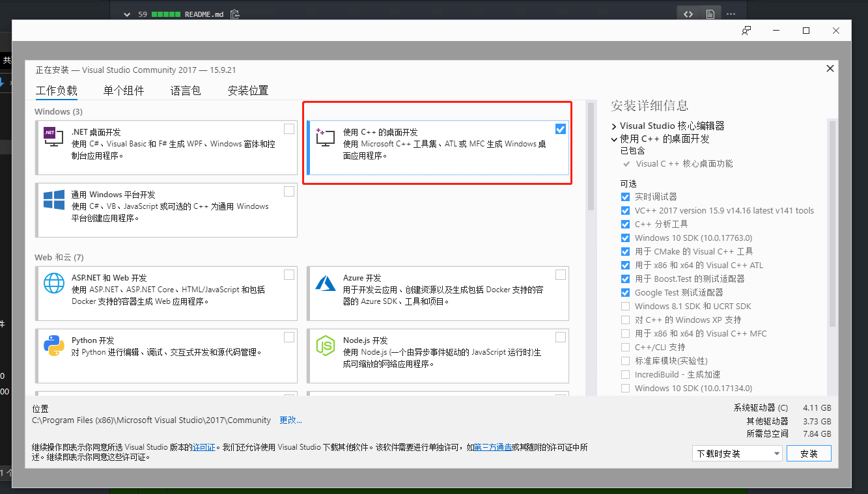Click the feedback icon in the title bar
The image size is (868, 494).
(x=746, y=30)
